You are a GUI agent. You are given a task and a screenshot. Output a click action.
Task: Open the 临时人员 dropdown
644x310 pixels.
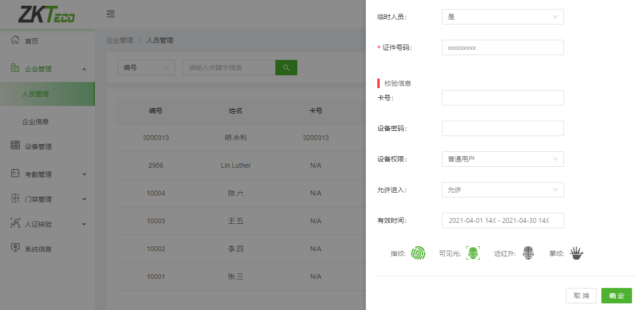click(x=503, y=17)
